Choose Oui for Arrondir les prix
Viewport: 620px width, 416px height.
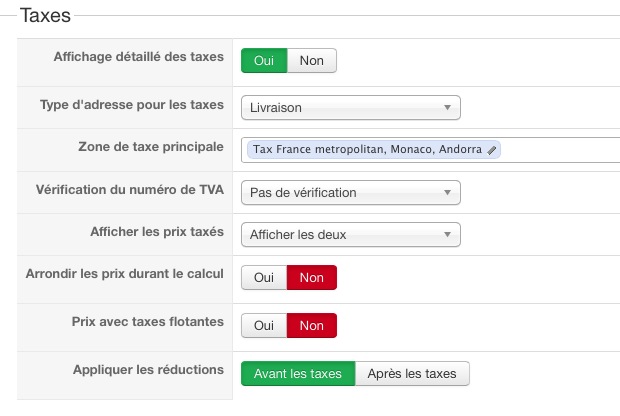pyautogui.click(x=264, y=278)
